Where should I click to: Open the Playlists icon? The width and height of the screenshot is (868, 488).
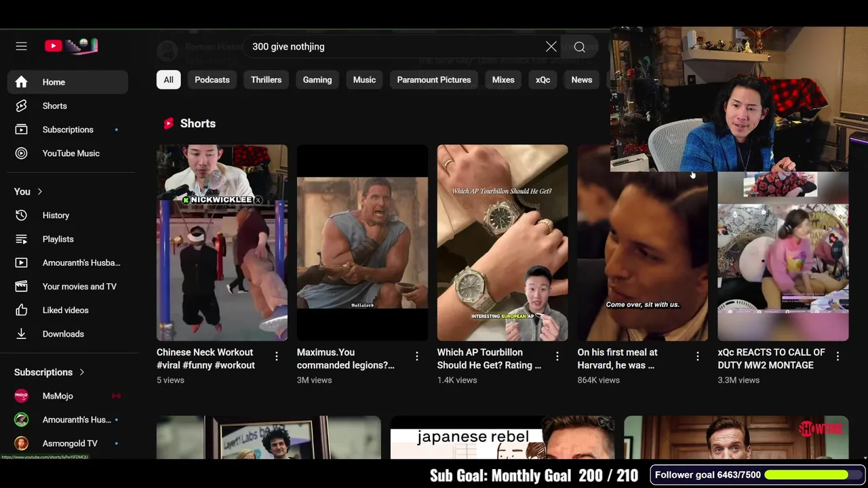click(x=22, y=239)
